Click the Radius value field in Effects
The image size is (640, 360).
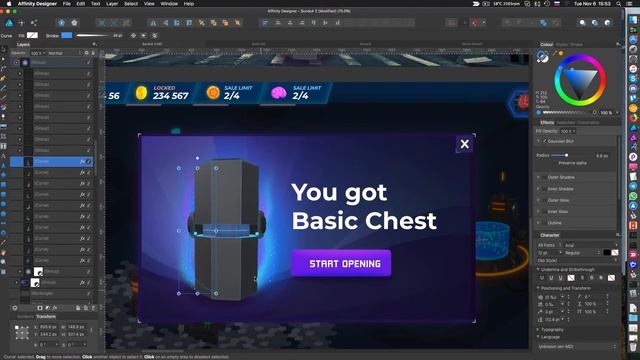(602, 156)
